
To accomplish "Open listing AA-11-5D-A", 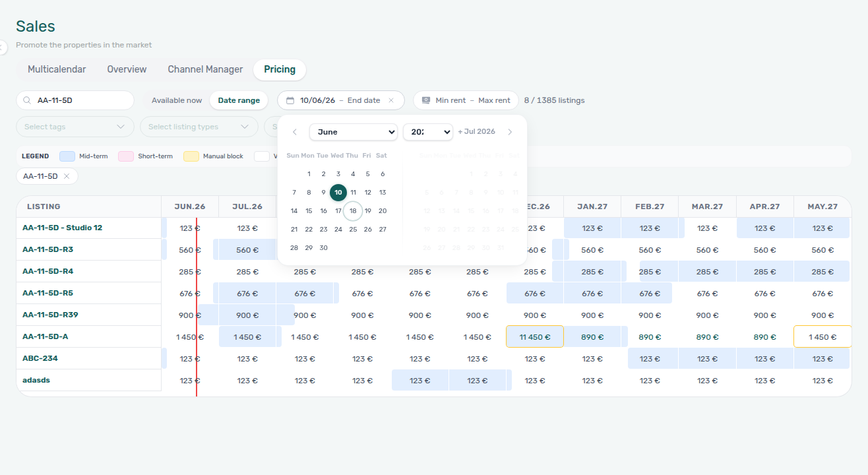I will click(46, 336).
